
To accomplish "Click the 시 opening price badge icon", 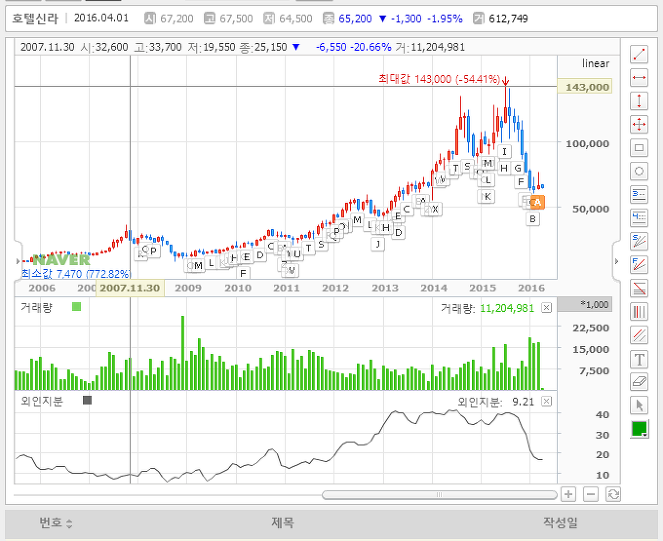I will click(x=149, y=18).
